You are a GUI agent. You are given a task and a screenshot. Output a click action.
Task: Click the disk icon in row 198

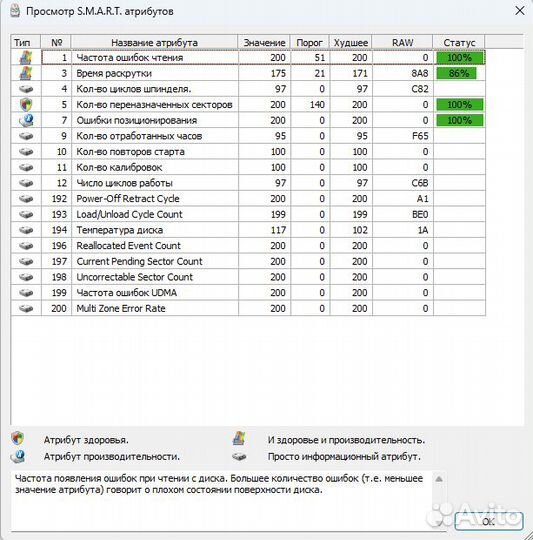pos(26,277)
